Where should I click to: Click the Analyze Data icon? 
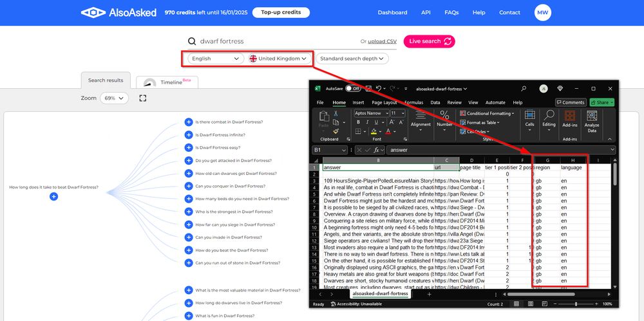click(592, 116)
